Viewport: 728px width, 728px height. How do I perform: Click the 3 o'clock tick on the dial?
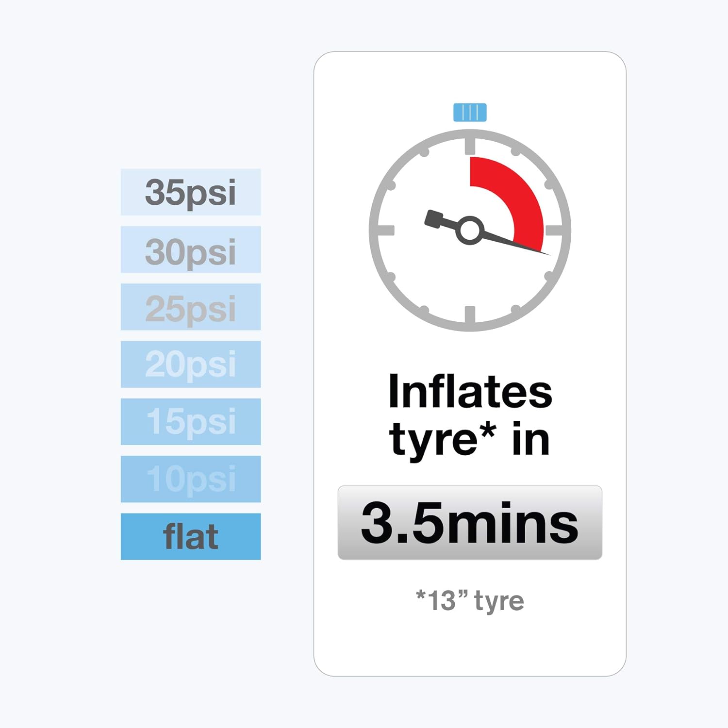[555, 230]
